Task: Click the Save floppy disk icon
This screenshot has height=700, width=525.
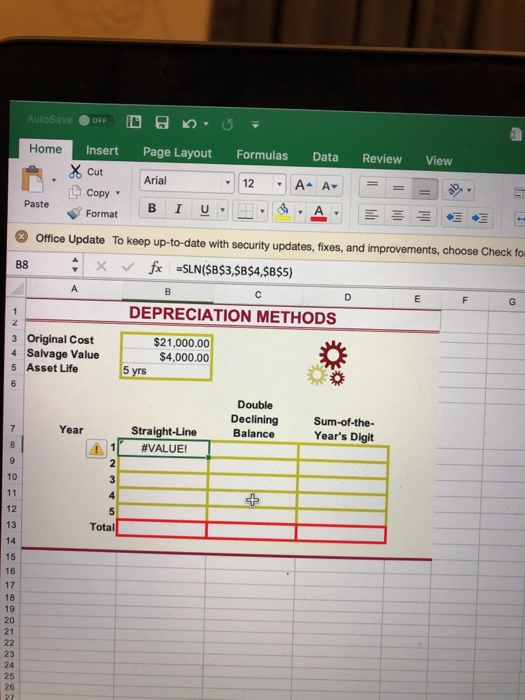Action: 162,122
